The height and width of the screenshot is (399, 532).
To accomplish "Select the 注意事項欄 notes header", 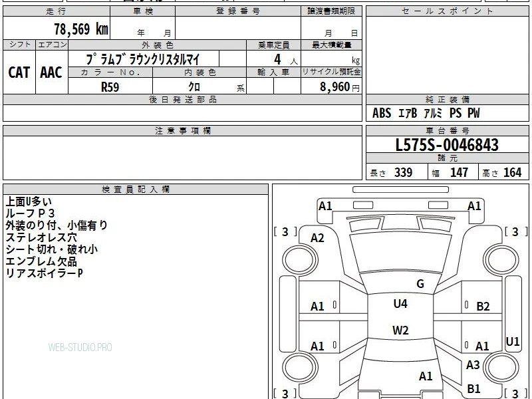I will (182, 131).
